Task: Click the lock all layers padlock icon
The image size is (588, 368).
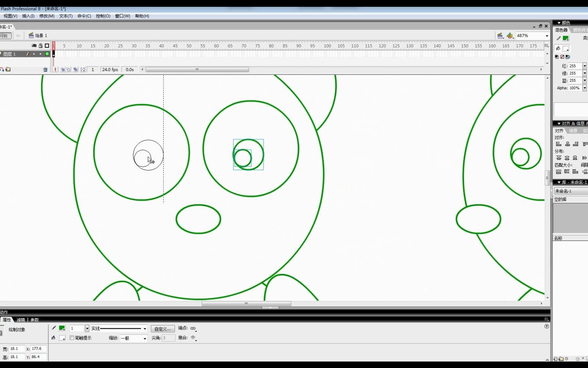Action: [x=40, y=46]
